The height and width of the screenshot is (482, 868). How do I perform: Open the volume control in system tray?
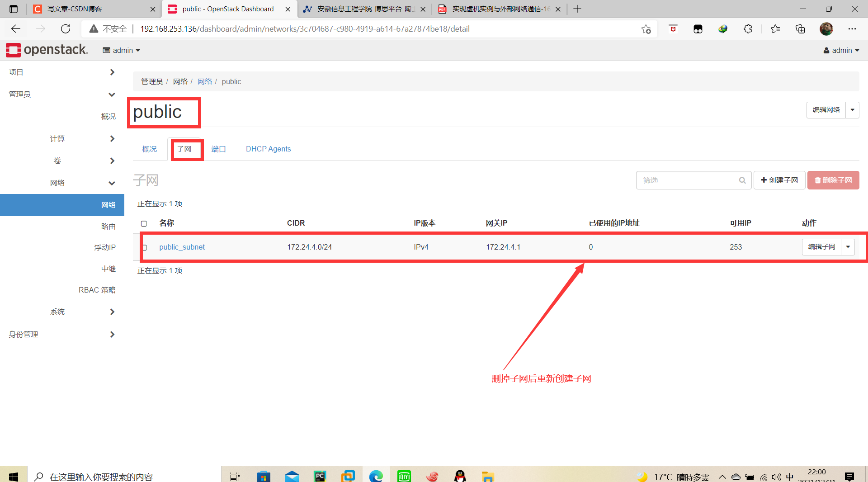coord(777,477)
